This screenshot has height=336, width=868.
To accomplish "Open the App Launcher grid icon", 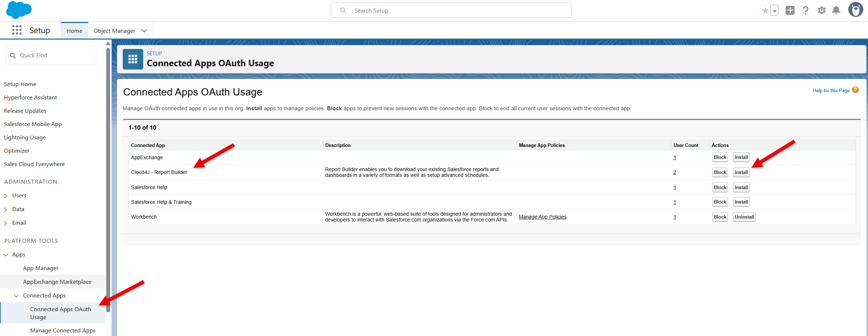I will pos(17,30).
